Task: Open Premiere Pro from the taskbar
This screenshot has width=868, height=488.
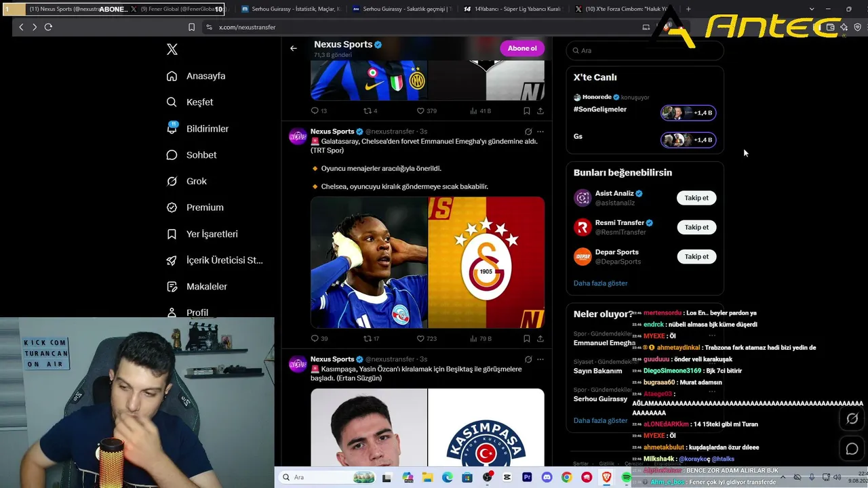Action: (527, 477)
